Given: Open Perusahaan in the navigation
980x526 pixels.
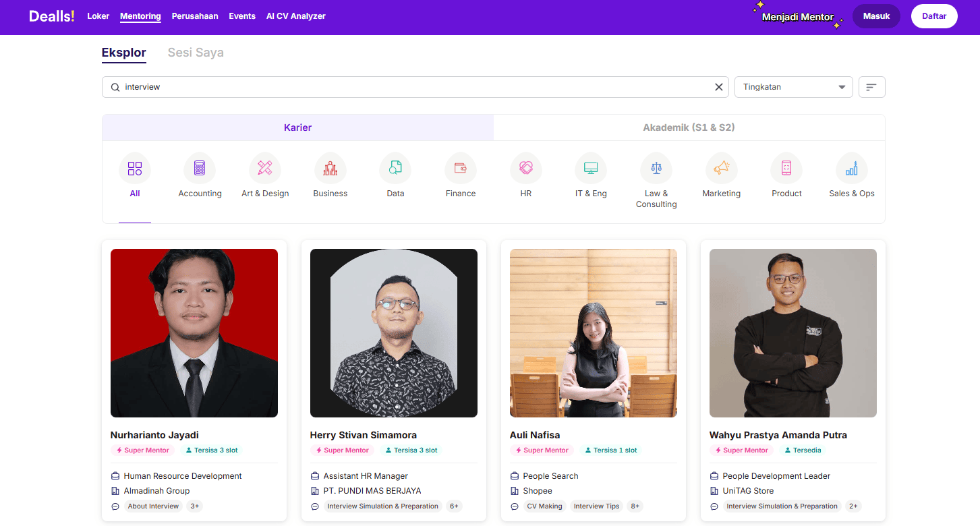Looking at the screenshot, I should 195,16.
